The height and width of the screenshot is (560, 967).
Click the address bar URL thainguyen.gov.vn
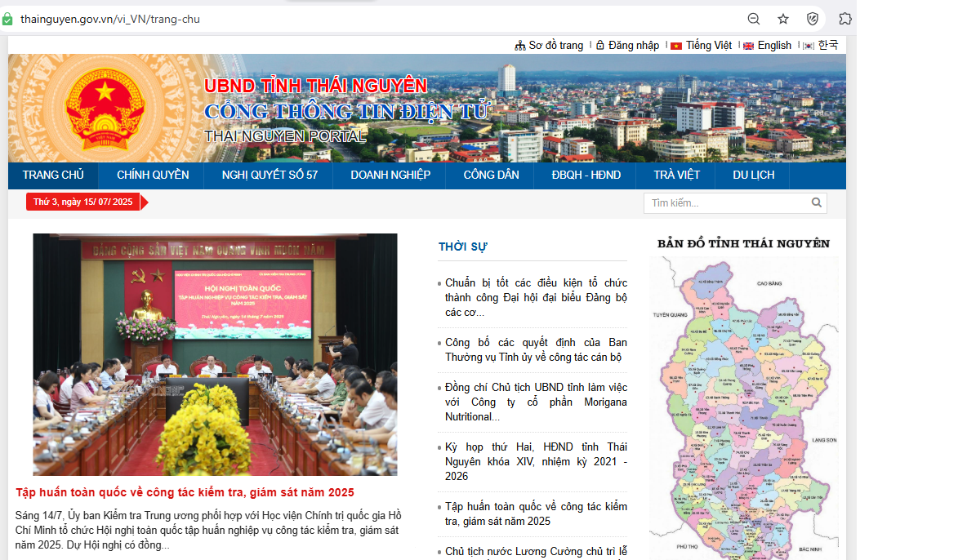(x=109, y=19)
